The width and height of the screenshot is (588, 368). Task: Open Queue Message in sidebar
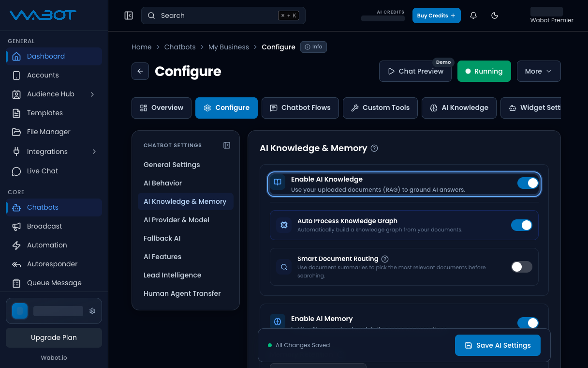(x=54, y=283)
